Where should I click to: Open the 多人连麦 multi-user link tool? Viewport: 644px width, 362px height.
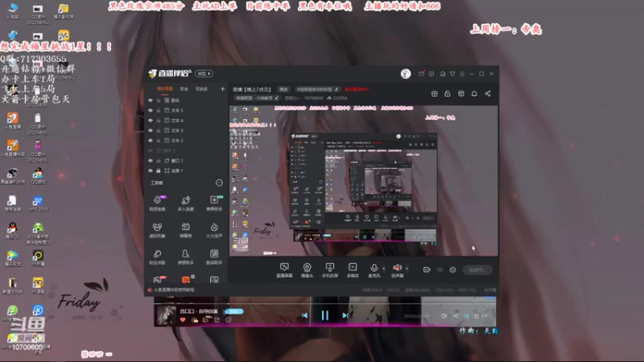pyautogui.click(x=186, y=204)
